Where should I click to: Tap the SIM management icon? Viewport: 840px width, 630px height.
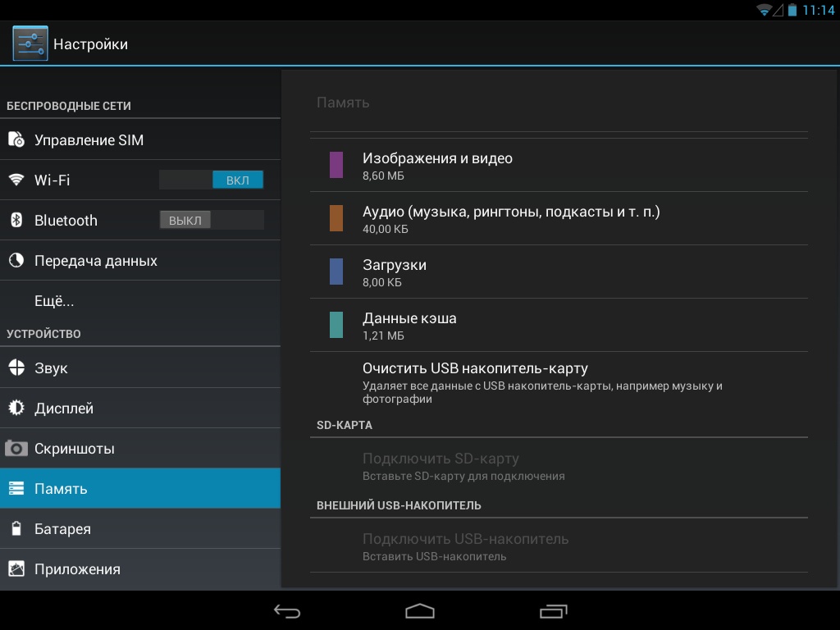click(x=16, y=140)
